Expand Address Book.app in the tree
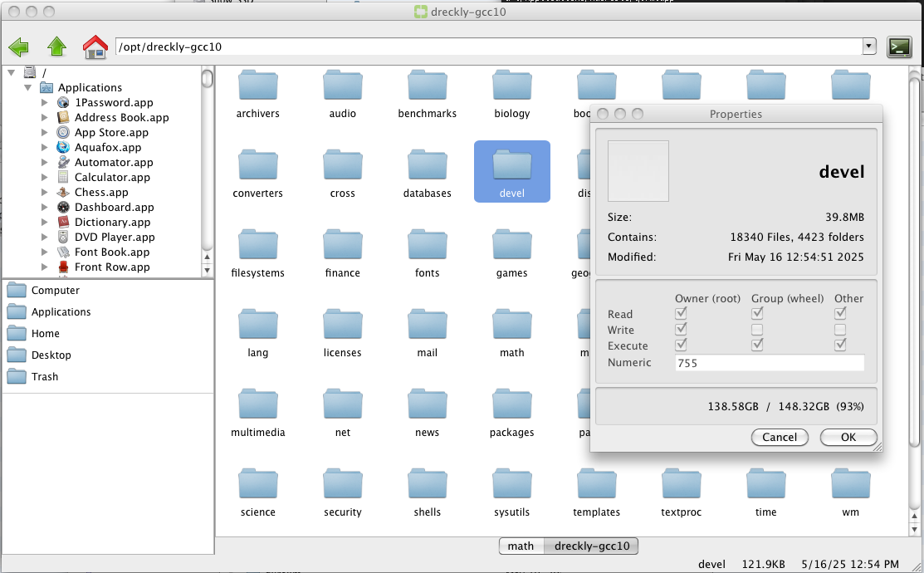Screen dimensions: 924x573 (x=44, y=117)
